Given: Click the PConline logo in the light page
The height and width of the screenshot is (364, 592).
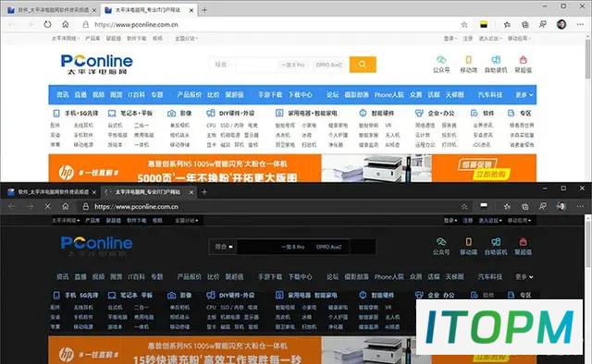Looking at the screenshot, I should pyautogui.click(x=96, y=64).
